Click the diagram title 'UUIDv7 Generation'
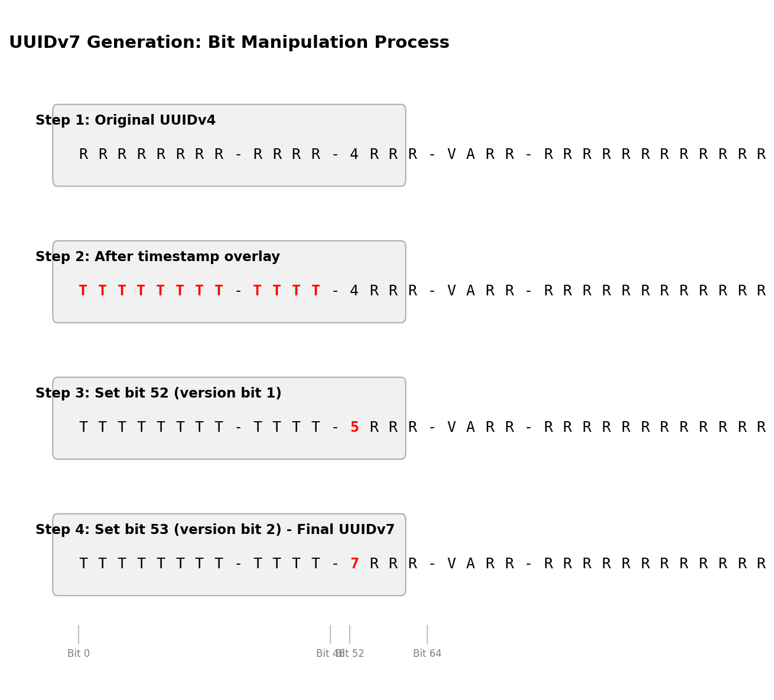The image size is (774, 700). (229, 43)
